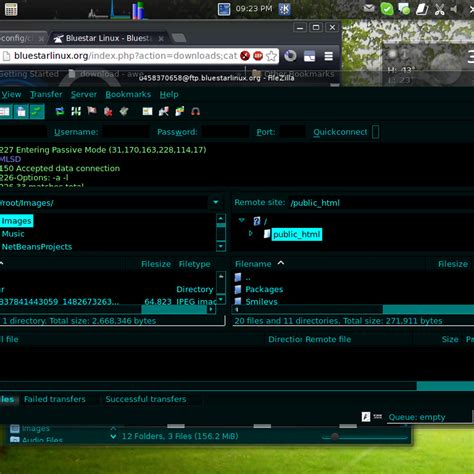This screenshot has width=474, height=474.
Task: Click the Remote site path field /public_html
Action: tap(381, 202)
